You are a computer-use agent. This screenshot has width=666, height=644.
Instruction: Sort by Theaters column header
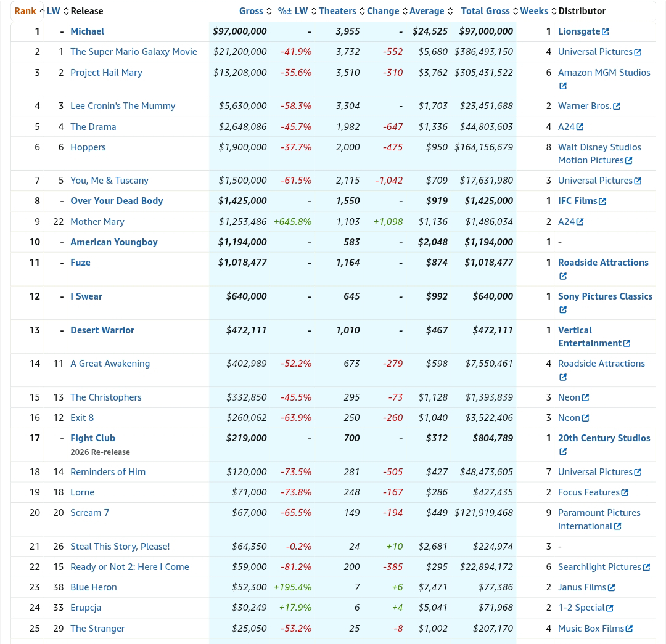click(x=337, y=11)
